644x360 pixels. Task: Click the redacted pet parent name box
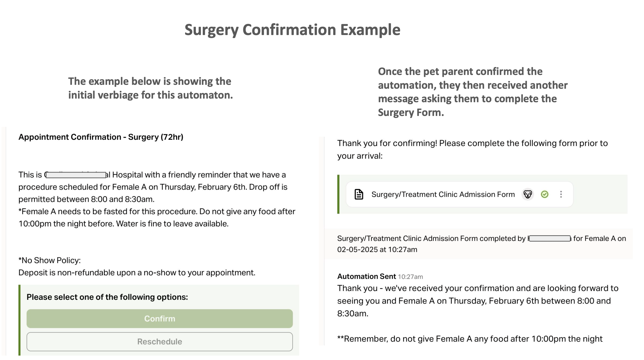click(550, 238)
